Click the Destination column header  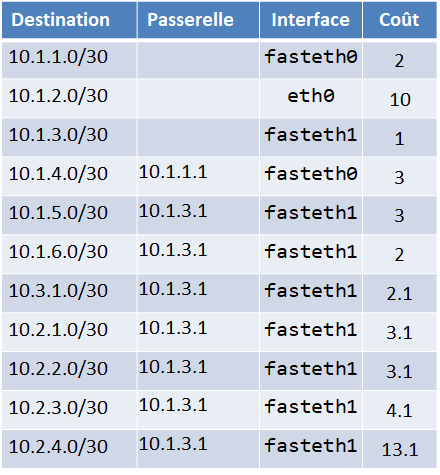[x=69, y=20]
